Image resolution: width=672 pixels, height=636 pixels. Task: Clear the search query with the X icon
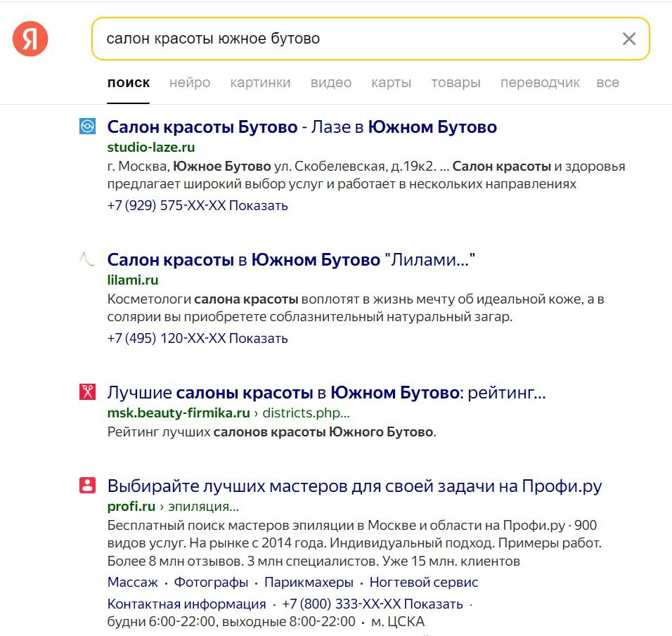point(628,39)
